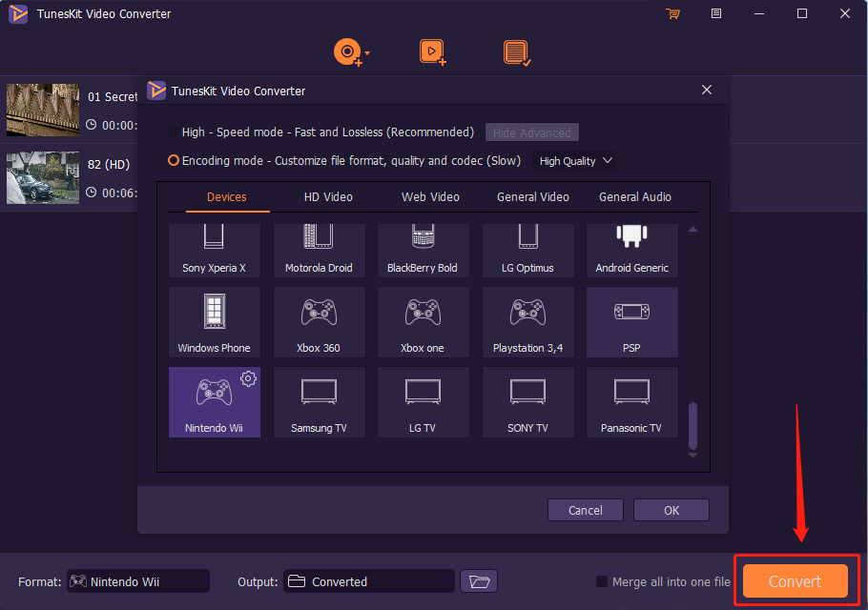Click the device list scrollbar thumb

[x=692, y=426]
